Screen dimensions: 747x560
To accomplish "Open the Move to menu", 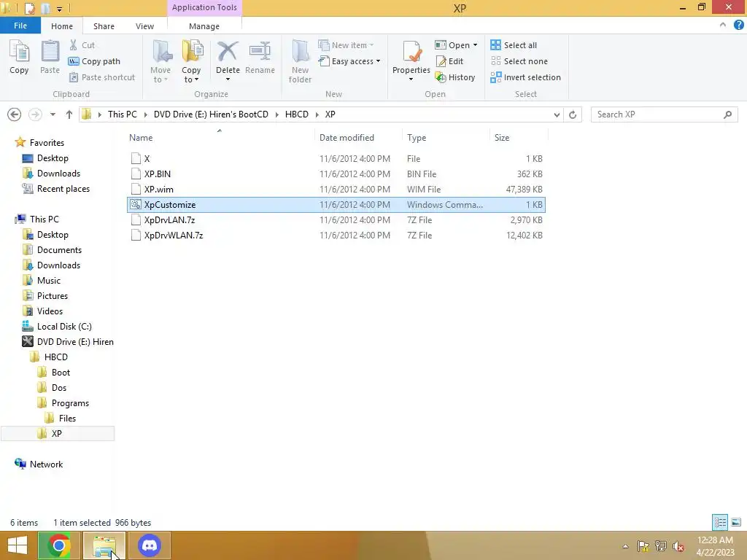I will pos(160,61).
